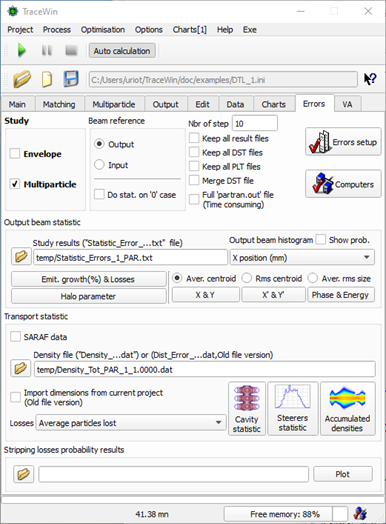
Task: Open the X position (mm) histogram dropdown
Action: [302, 257]
